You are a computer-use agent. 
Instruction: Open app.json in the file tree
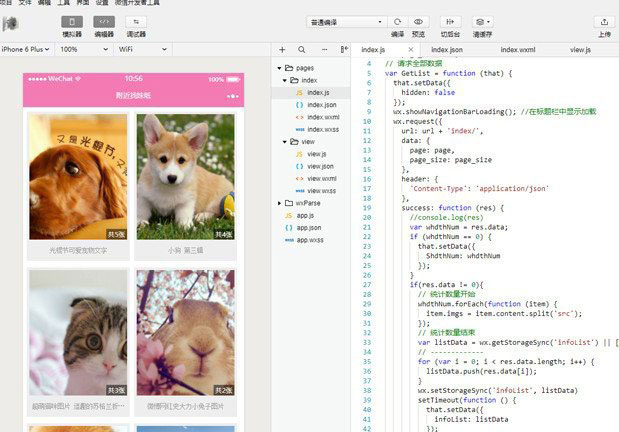(x=308, y=227)
